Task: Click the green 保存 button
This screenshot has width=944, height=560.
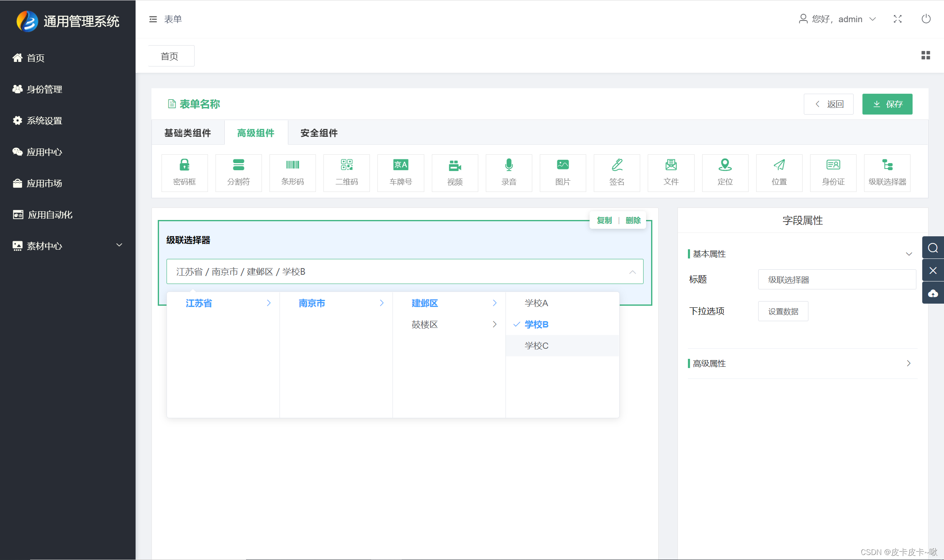Action: pos(887,104)
